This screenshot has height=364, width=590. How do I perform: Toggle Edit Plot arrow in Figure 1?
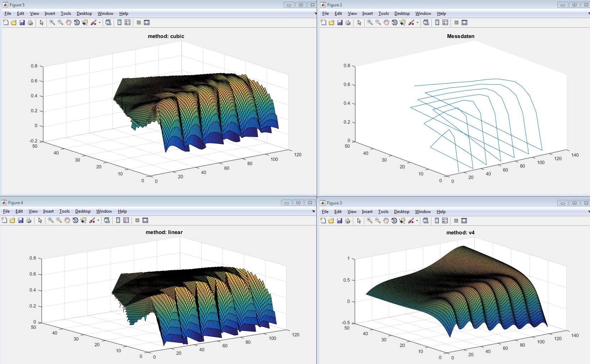tap(359, 22)
